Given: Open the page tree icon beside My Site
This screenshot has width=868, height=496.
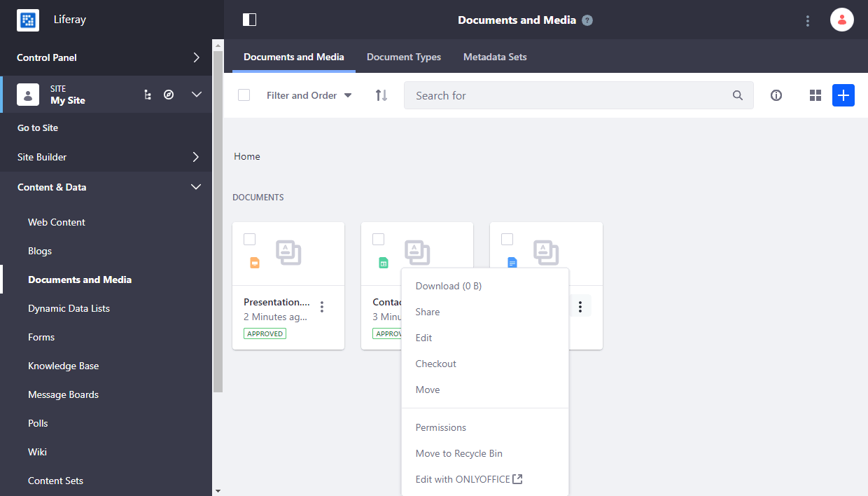Looking at the screenshot, I should point(147,94).
